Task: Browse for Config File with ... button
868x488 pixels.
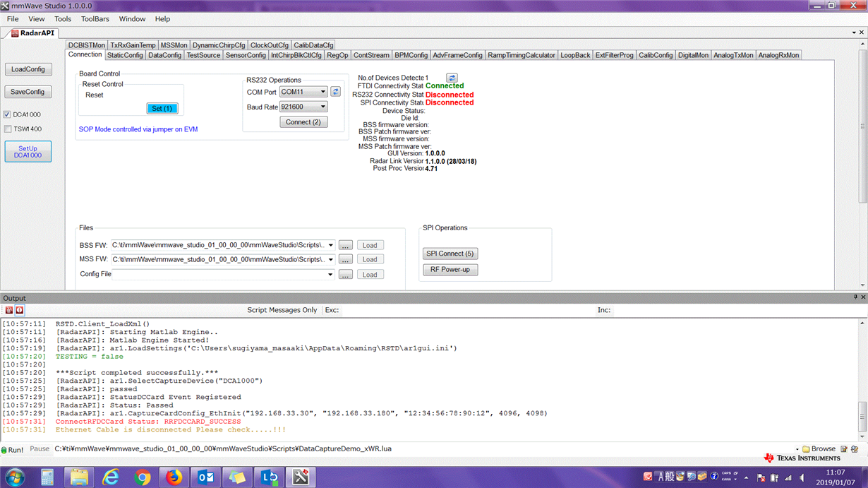Action: (345, 275)
